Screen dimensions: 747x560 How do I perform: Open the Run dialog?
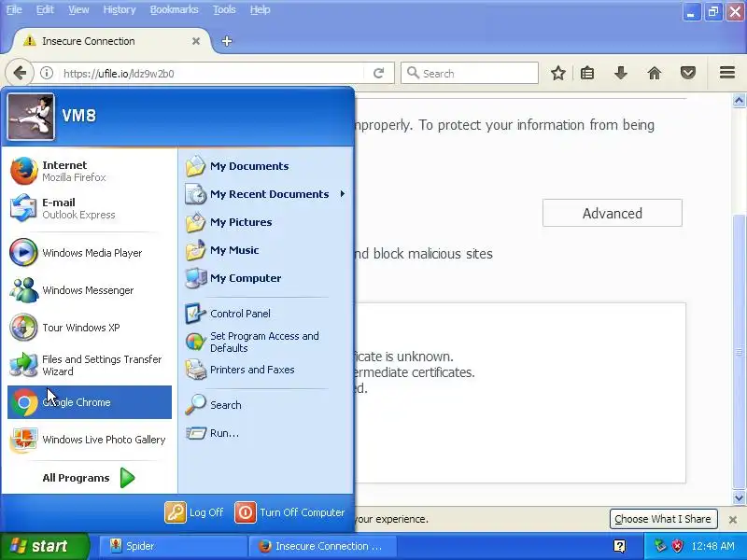coord(266,433)
